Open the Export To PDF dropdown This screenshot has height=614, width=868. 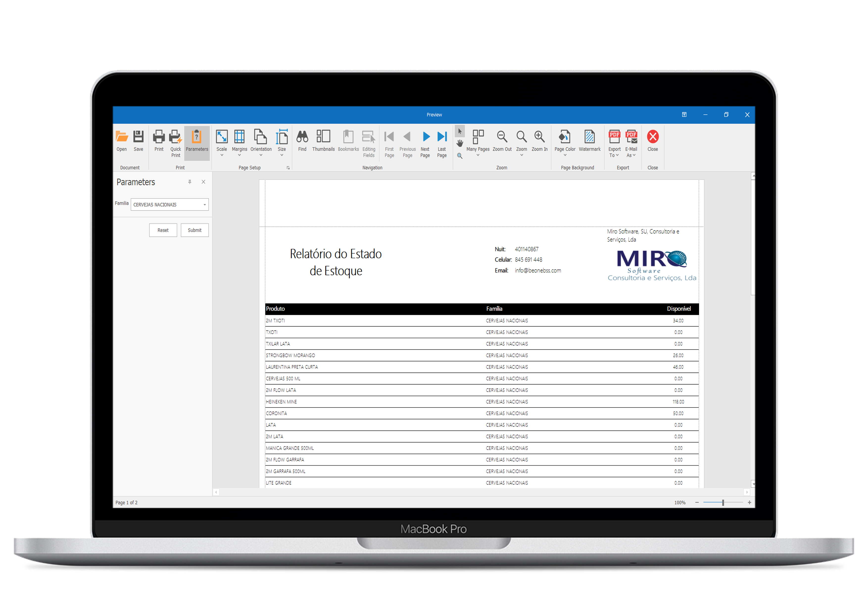(x=614, y=143)
